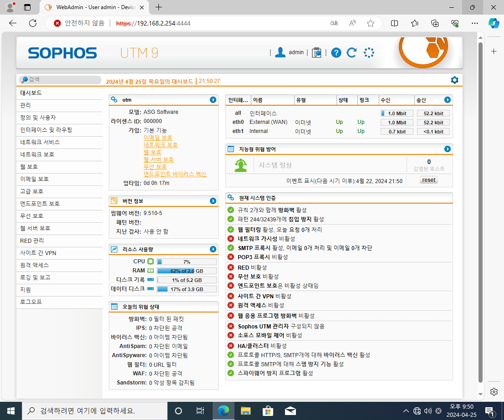Image resolution: width=504 pixels, height=420 pixels.
Task: Click the green system-normal threat icon
Action: 241,165
